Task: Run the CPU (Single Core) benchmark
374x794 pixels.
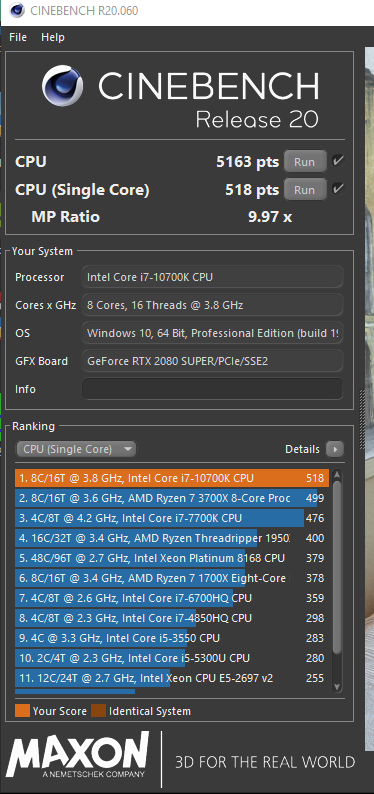Action: click(305, 190)
